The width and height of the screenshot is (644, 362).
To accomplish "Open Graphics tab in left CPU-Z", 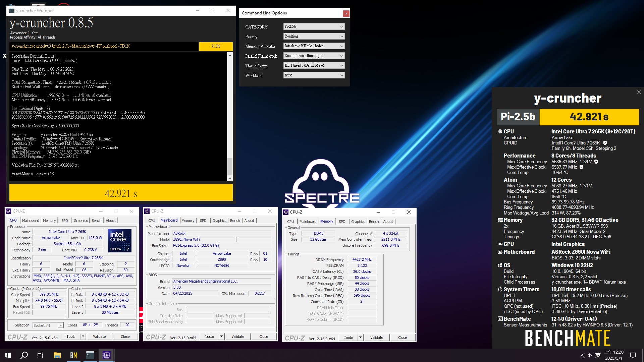I will tap(81, 221).
